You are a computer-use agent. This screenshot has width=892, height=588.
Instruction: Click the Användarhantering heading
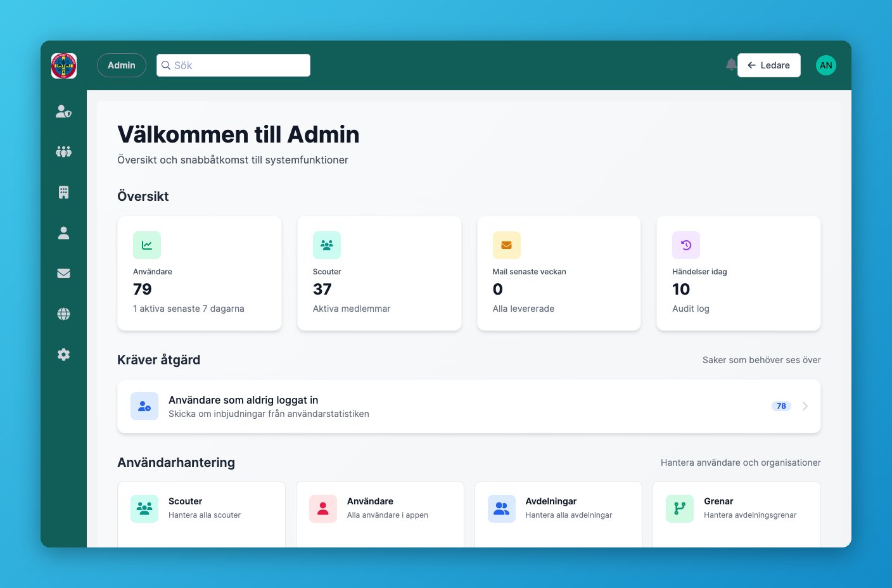[x=176, y=463]
